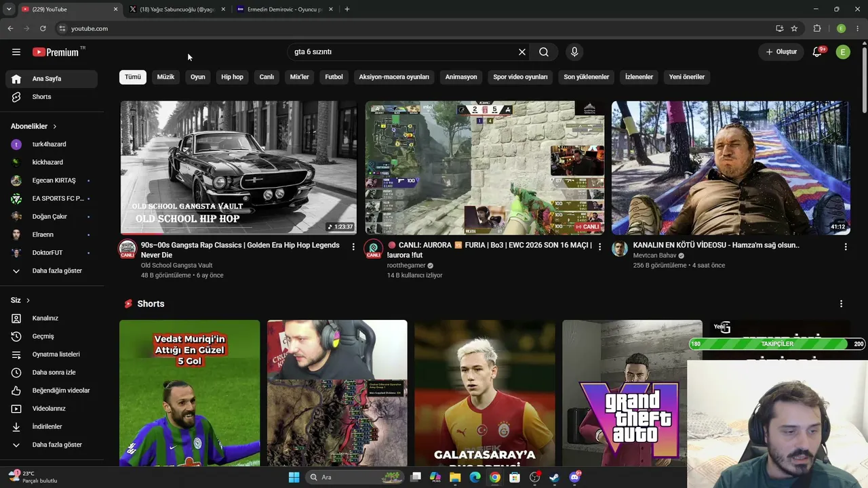This screenshot has width=868, height=488.
Task: Reload the page in Chrome
Action: pyautogui.click(x=43, y=28)
